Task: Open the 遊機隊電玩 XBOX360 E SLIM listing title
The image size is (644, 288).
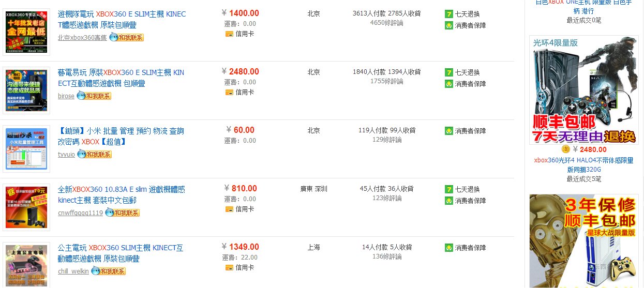Action: tap(122, 19)
